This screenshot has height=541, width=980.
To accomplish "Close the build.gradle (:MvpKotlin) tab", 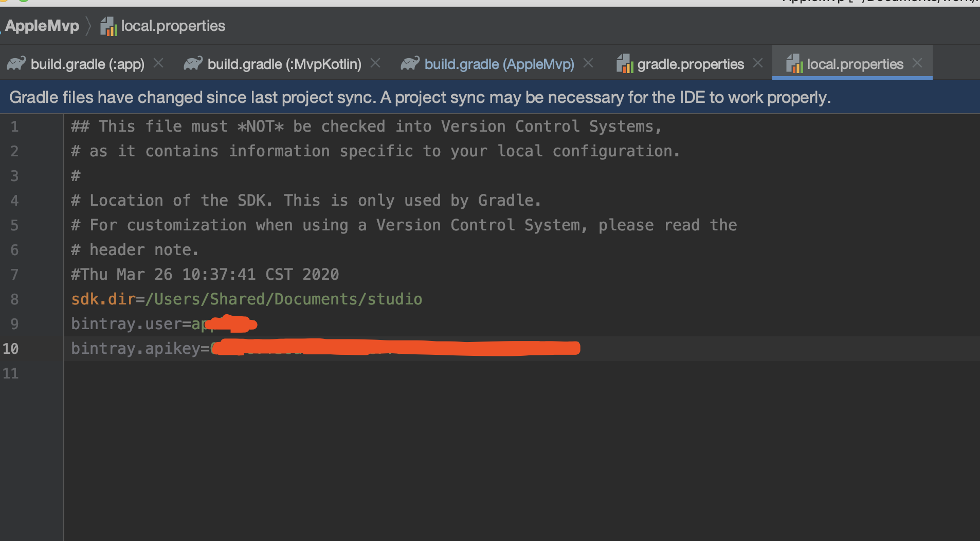I will [x=375, y=63].
